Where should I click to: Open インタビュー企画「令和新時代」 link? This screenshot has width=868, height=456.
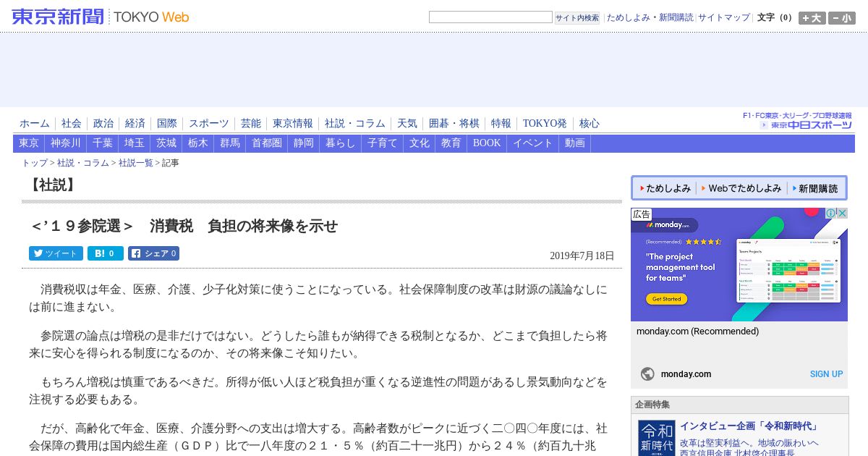pyautogui.click(x=749, y=426)
